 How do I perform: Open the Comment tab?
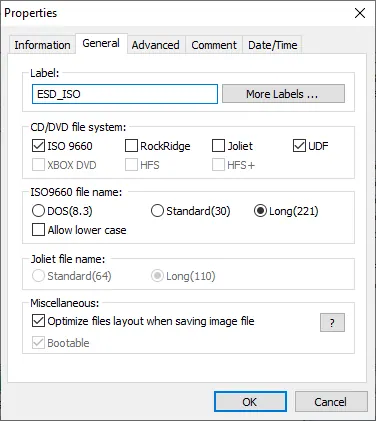tap(214, 45)
